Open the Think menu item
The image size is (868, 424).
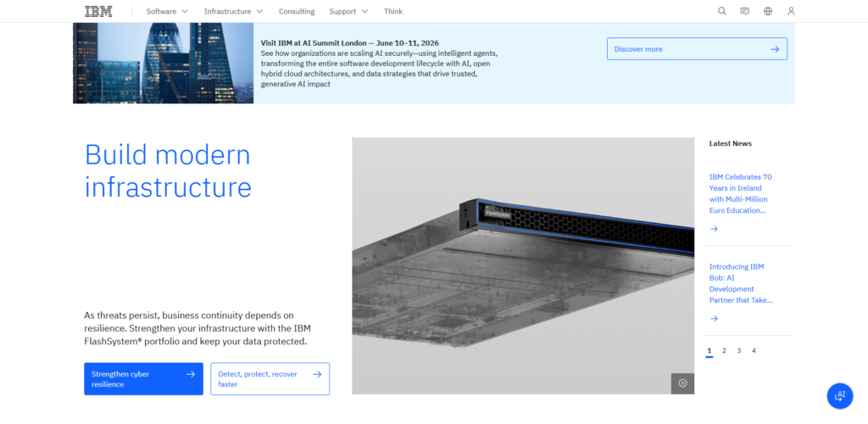[x=393, y=11]
